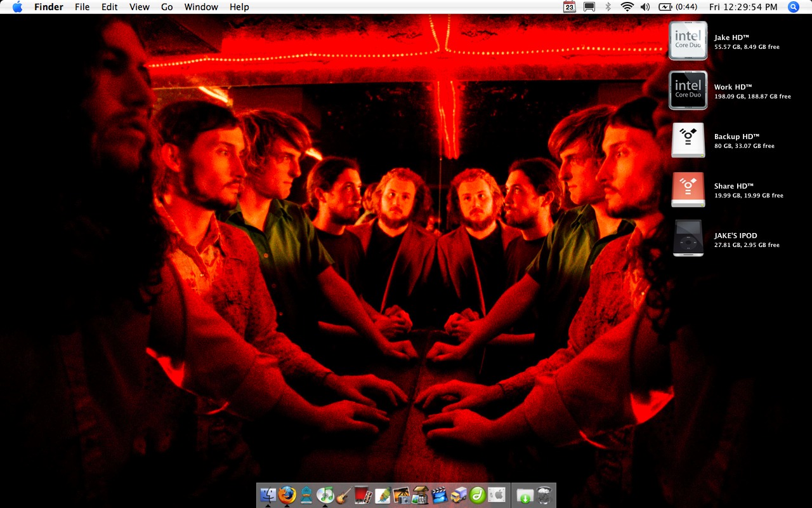Select the Work HD drive icon

(688, 90)
